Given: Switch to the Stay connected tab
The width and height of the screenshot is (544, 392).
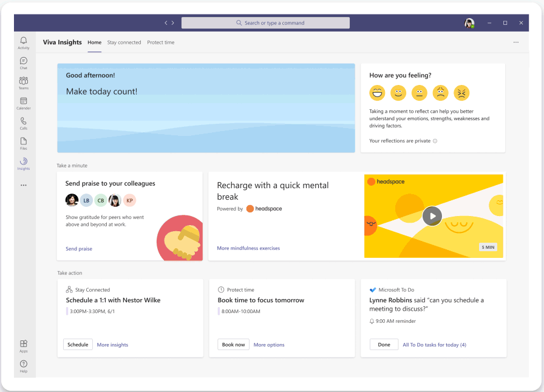Looking at the screenshot, I should [x=124, y=42].
